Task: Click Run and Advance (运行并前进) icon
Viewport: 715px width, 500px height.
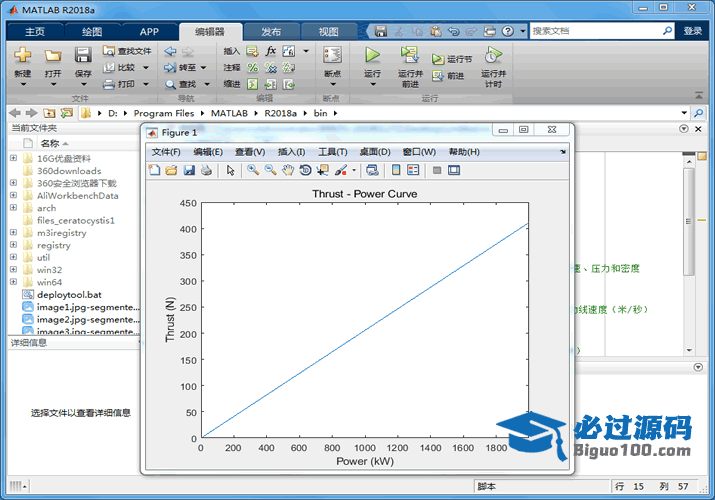Action: pyautogui.click(x=409, y=55)
